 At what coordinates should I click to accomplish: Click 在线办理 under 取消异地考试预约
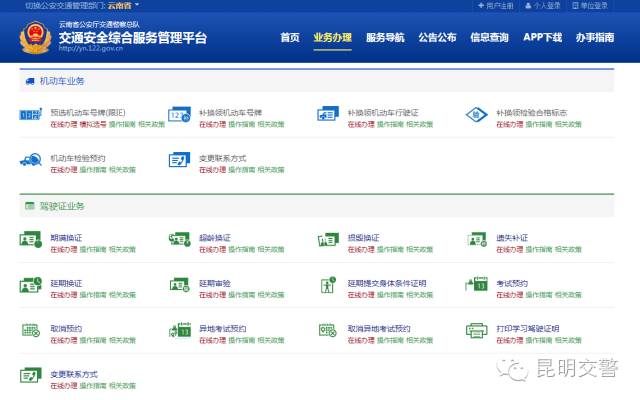361,340
